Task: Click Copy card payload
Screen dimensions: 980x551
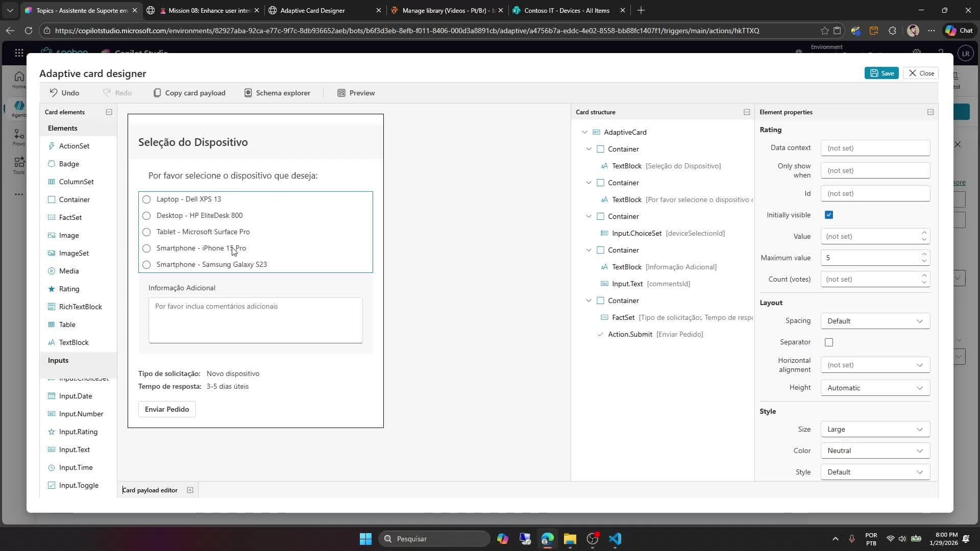Action: pyautogui.click(x=190, y=93)
